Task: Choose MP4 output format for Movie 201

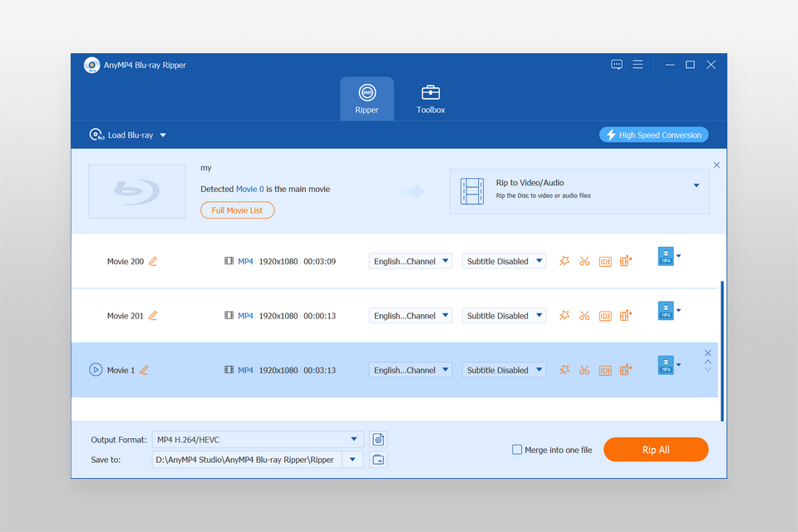Action: tap(668, 311)
